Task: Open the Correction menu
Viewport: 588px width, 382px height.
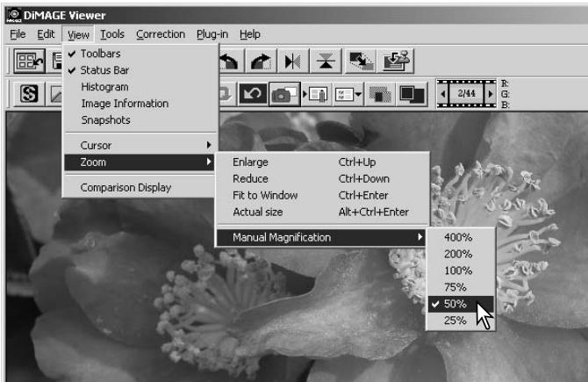Action: [161, 34]
